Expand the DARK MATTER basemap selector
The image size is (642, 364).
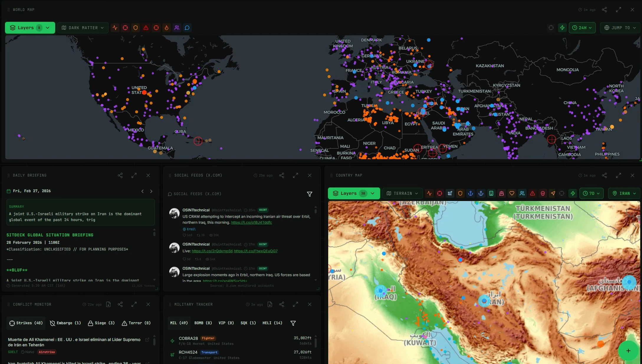coord(83,27)
